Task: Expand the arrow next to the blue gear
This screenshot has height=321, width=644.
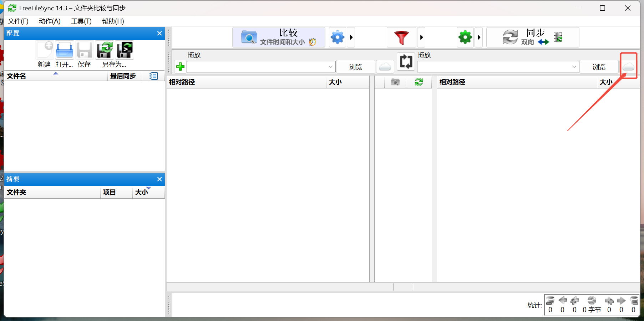Action: (x=351, y=37)
